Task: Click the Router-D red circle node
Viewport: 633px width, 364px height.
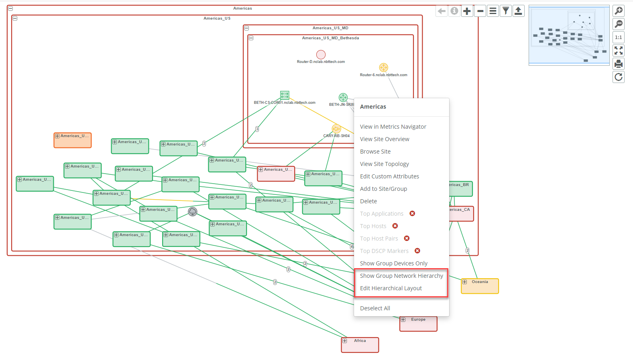Action: point(321,55)
